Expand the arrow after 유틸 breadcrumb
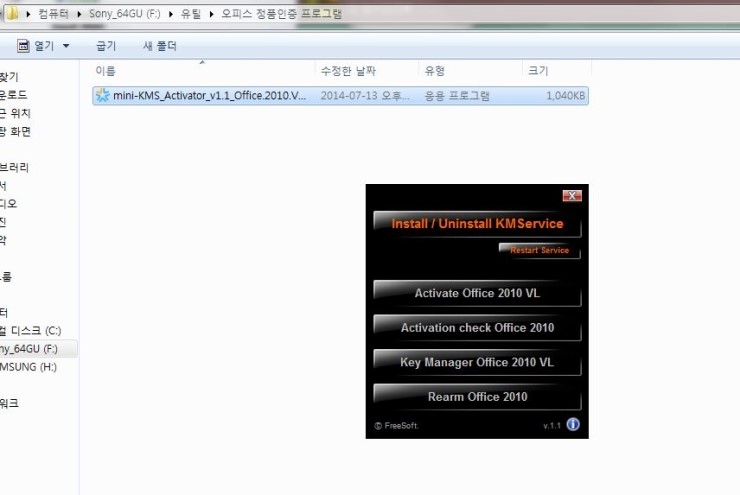Screen dimensions: 740x495 pyautogui.click(x=211, y=14)
